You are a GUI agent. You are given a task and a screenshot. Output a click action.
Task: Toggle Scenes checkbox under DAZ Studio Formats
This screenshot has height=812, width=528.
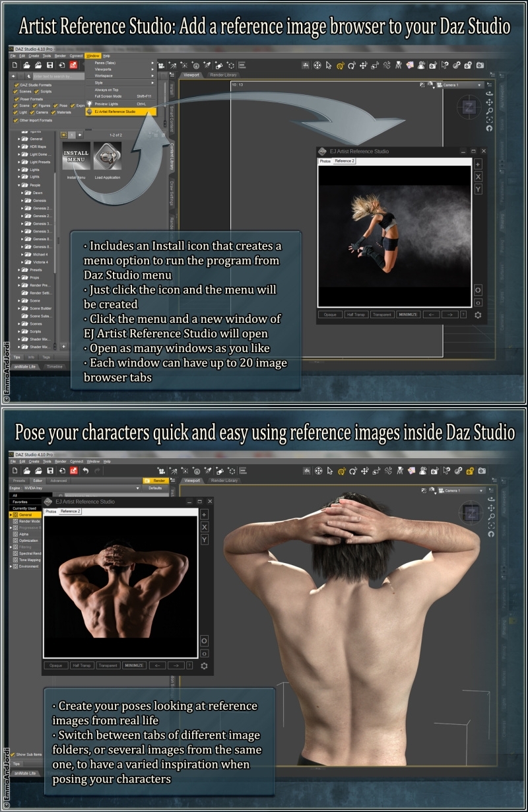click(x=16, y=92)
